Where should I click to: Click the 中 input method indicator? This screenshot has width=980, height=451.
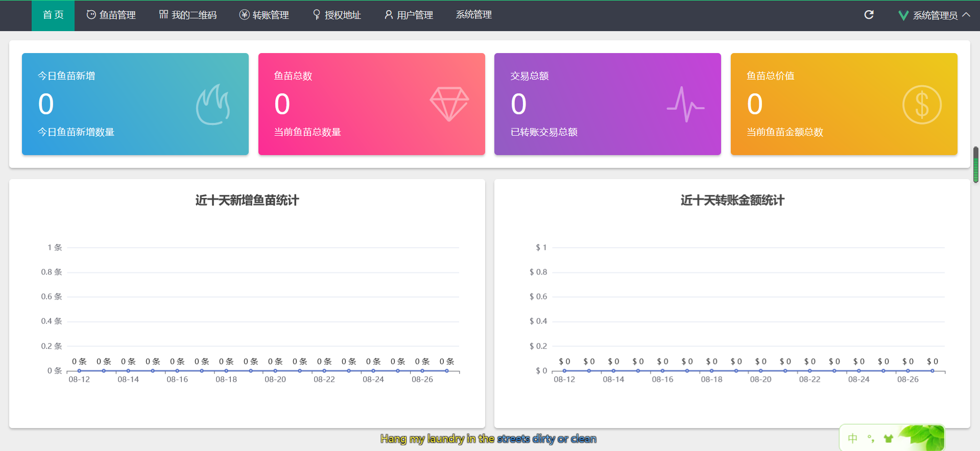tap(852, 438)
